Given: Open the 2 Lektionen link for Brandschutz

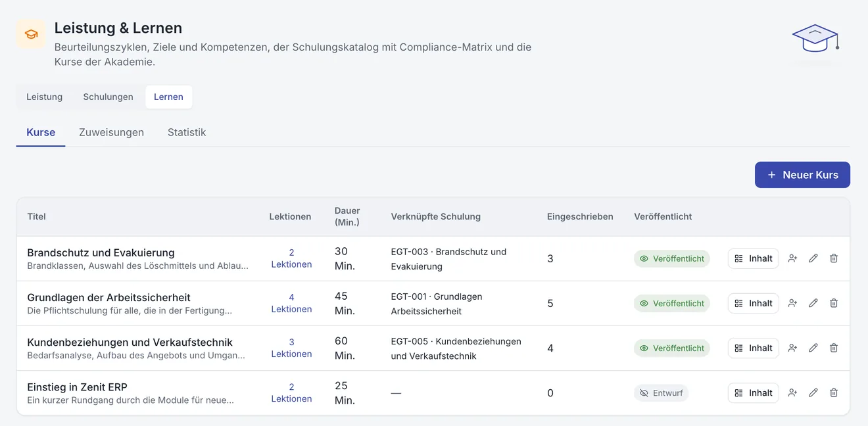Looking at the screenshot, I should pos(291,258).
